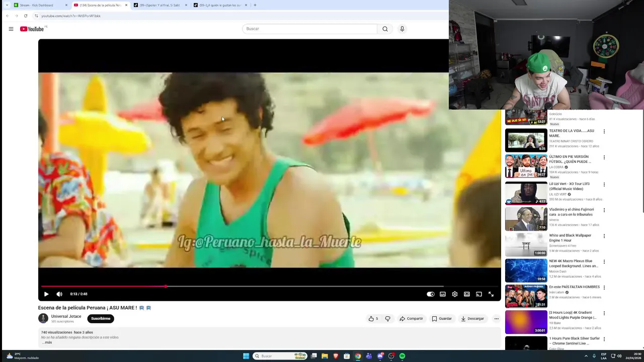Screen dimensions: 644x362
Task: Show hidden system tray icons chevron
Action: (x=586, y=356)
